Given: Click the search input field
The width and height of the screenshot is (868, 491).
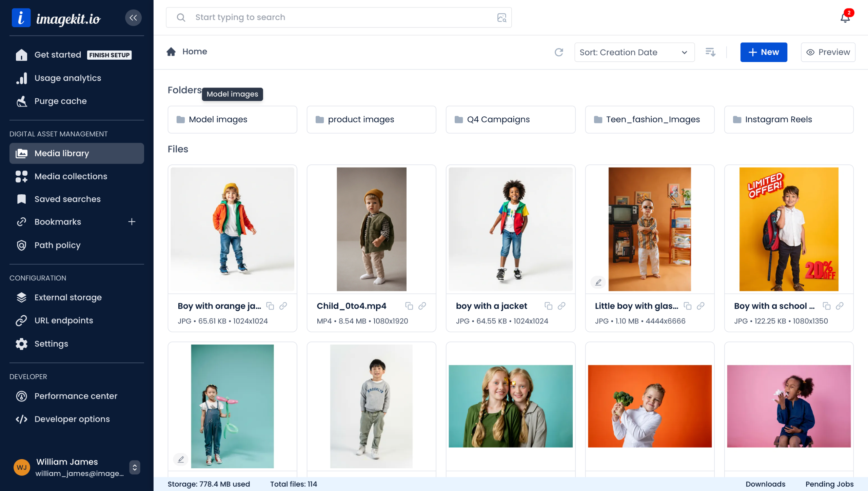Looking at the screenshot, I should pyautogui.click(x=339, y=18).
